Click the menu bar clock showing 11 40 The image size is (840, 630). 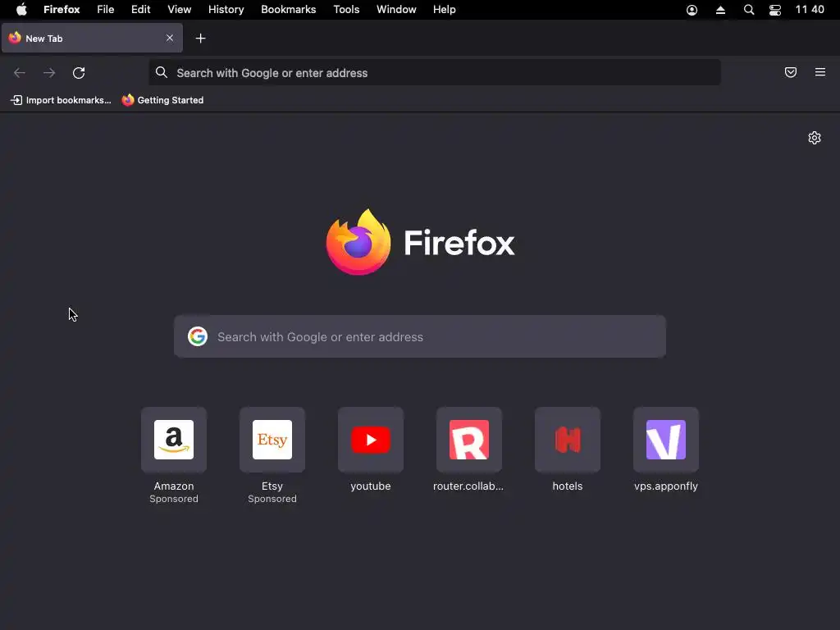pyautogui.click(x=810, y=10)
